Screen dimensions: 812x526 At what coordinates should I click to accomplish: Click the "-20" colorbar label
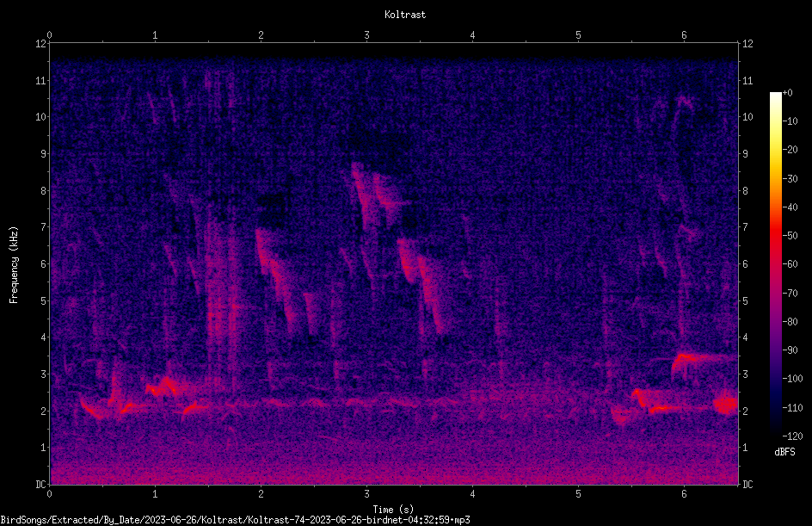(790, 150)
